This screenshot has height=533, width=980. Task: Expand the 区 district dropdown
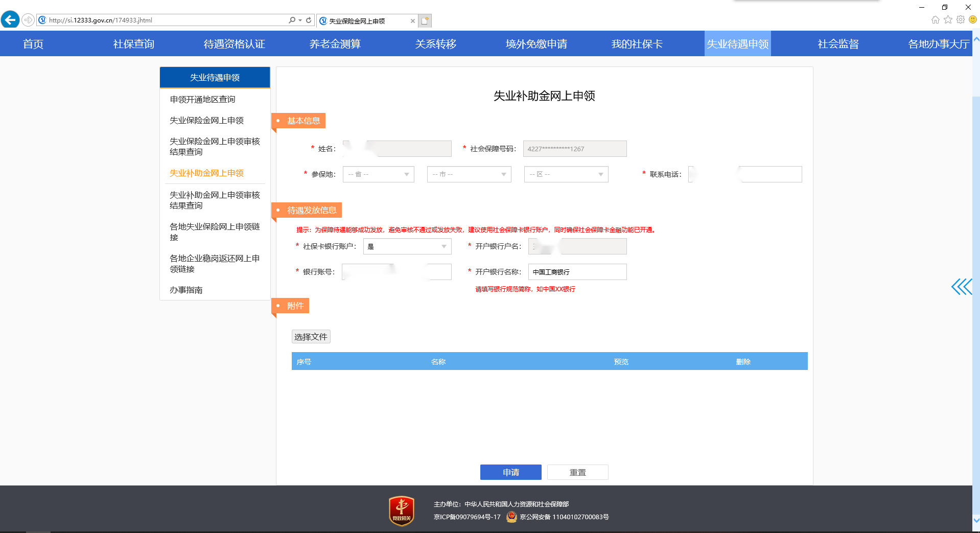coord(566,174)
